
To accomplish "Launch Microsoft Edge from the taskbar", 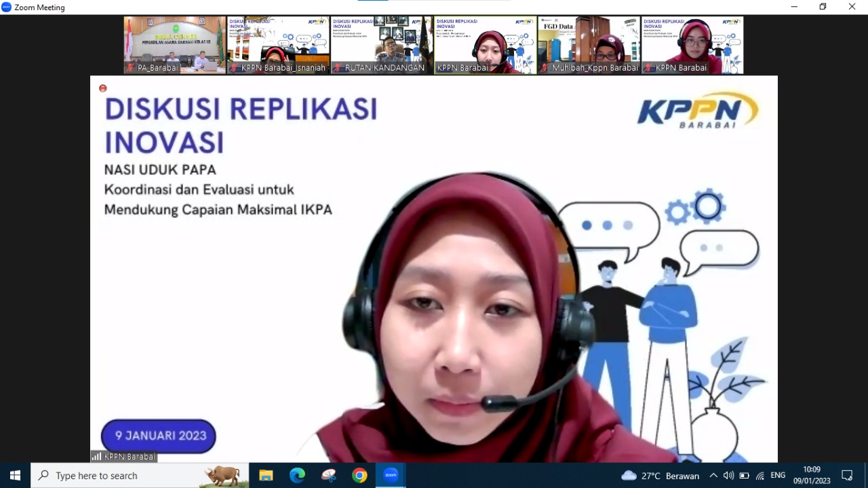I will [x=297, y=476].
